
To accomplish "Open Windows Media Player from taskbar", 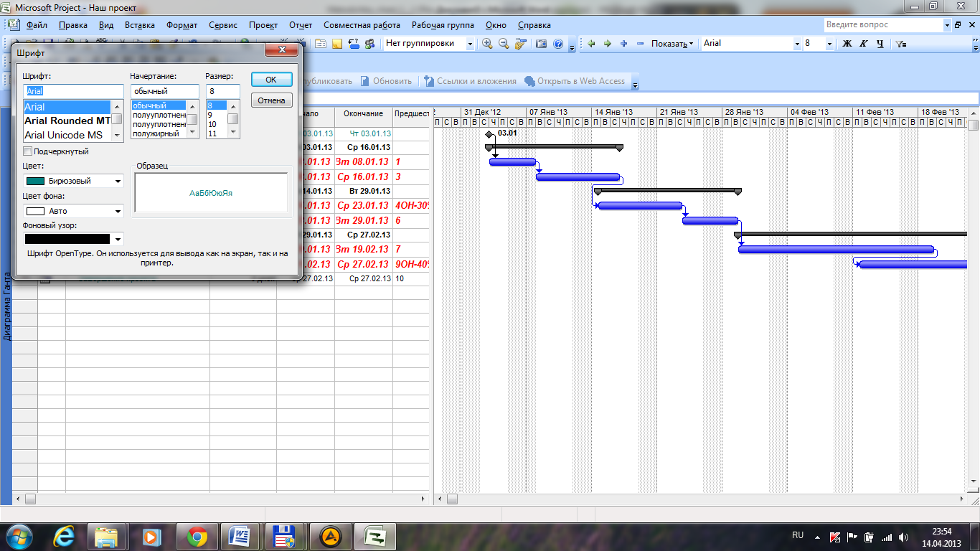I will 151,536.
